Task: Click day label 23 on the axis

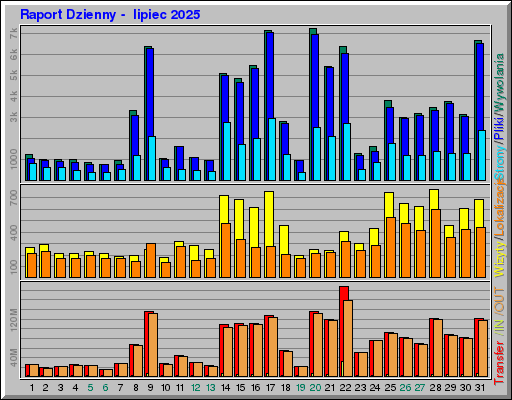Action: [x=360, y=388]
